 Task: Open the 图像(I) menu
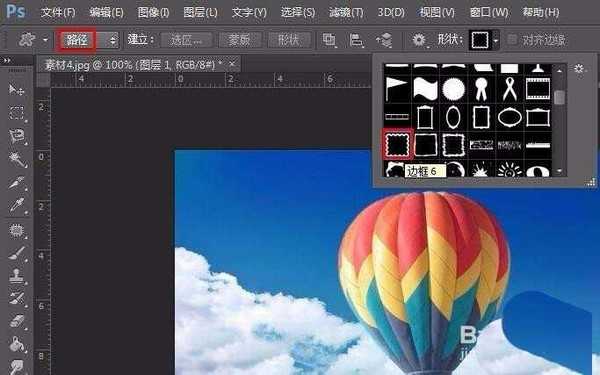click(x=153, y=13)
